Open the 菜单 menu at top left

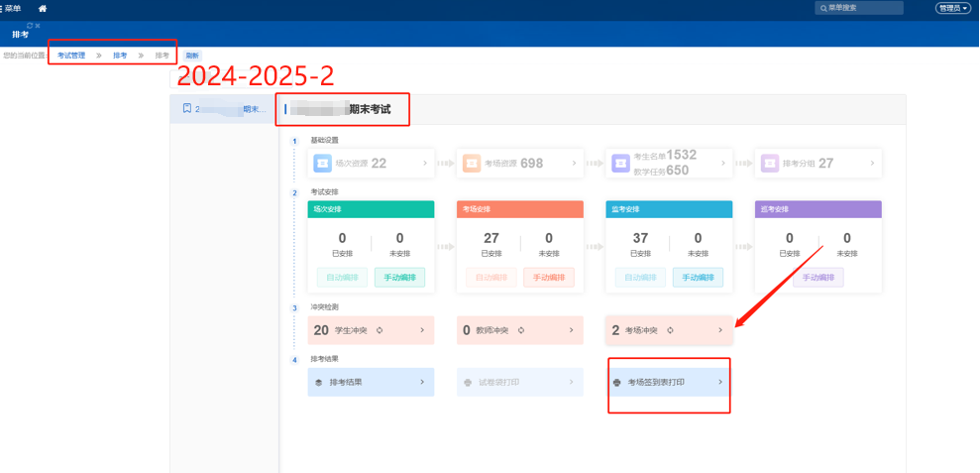pos(11,8)
